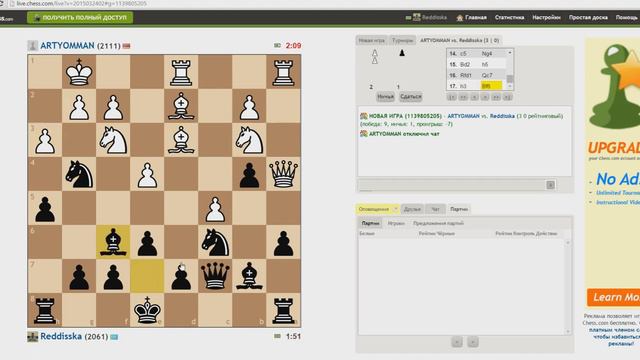Select the black knight on c6
This screenshot has height=360, width=640.
coord(215,242)
